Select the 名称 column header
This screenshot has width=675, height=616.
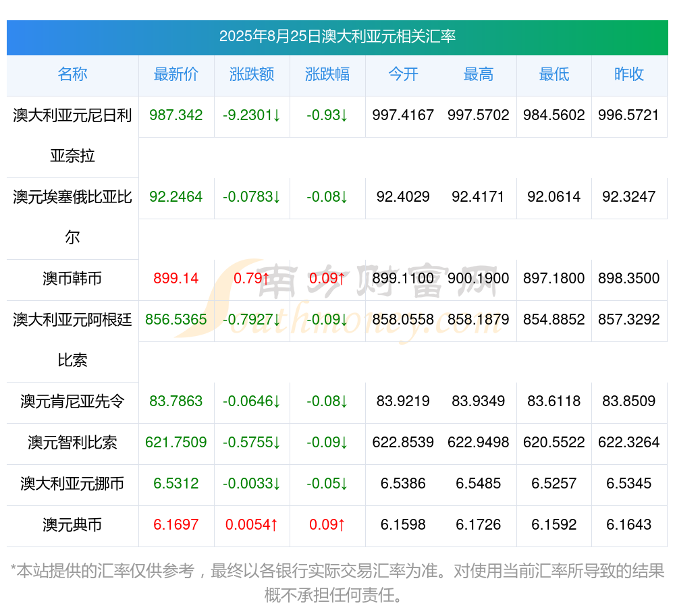point(72,74)
